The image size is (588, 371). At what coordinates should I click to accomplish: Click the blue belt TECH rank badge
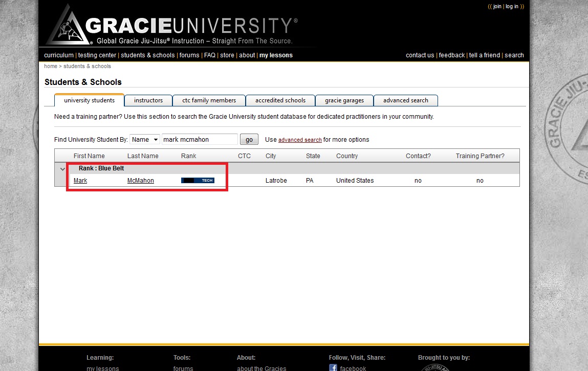pos(198,181)
